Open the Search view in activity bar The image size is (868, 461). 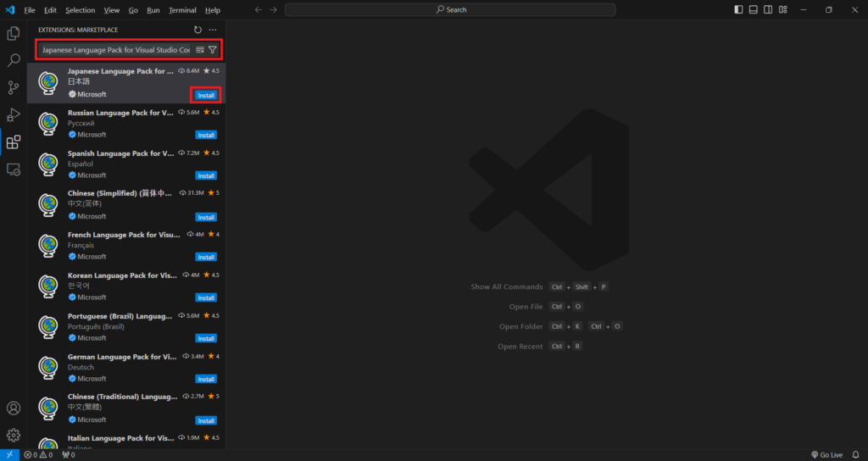(x=14, y=61)
